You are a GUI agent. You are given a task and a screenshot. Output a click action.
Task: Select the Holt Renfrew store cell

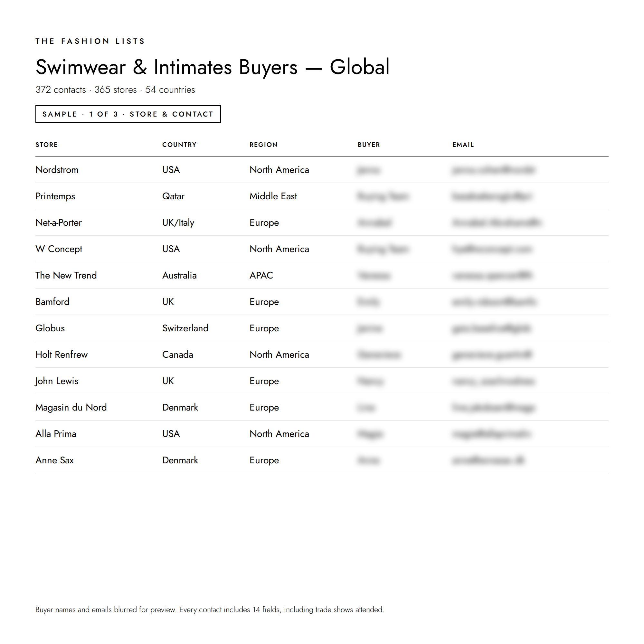[x=62, y=354]
